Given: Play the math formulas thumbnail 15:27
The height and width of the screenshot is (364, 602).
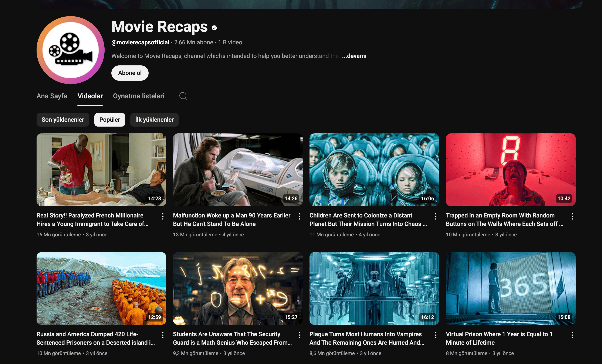Looking at the screenshot, I should point(238,288).
